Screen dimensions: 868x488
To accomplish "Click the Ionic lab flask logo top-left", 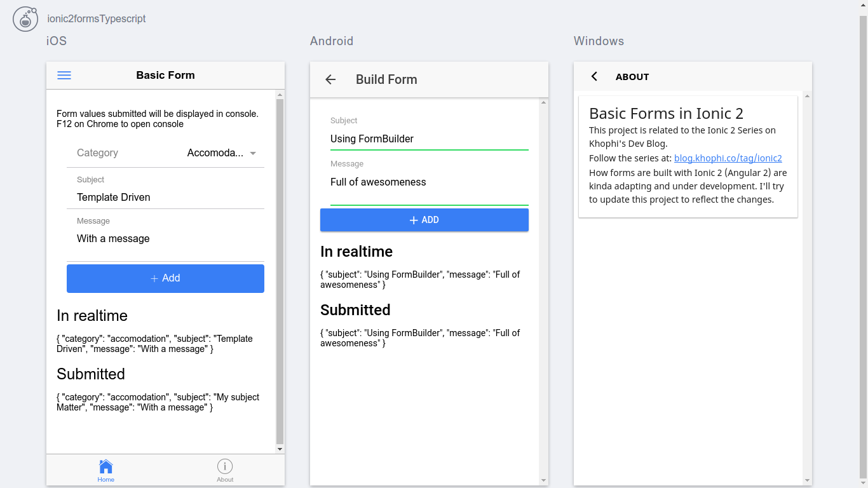I will click(25, 18).
